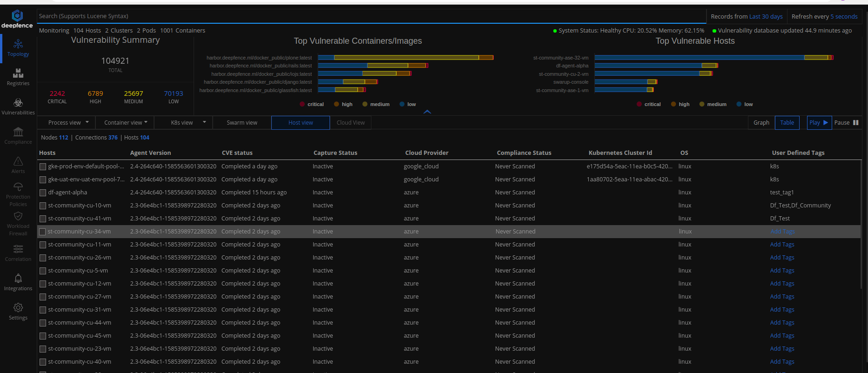The width and height of the screenshot is (868, 373).
Task: Click the 2242 critical count
Action: click(x=57, y=93)
